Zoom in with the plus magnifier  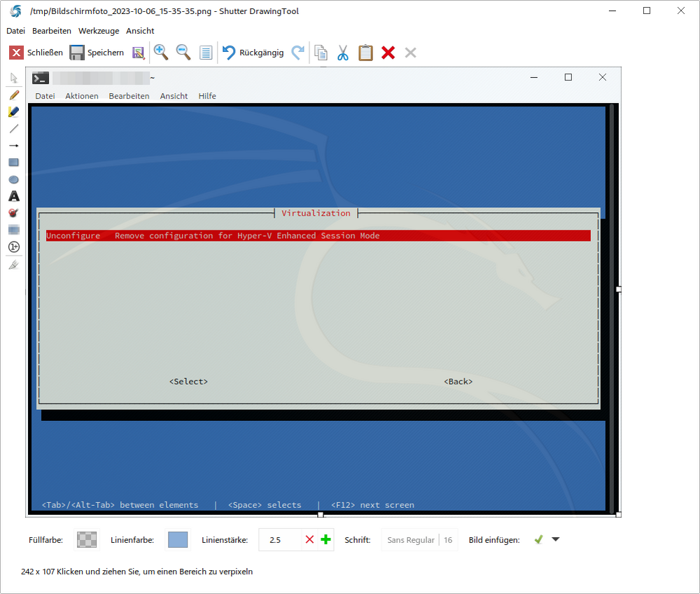(x=161, y=53)
